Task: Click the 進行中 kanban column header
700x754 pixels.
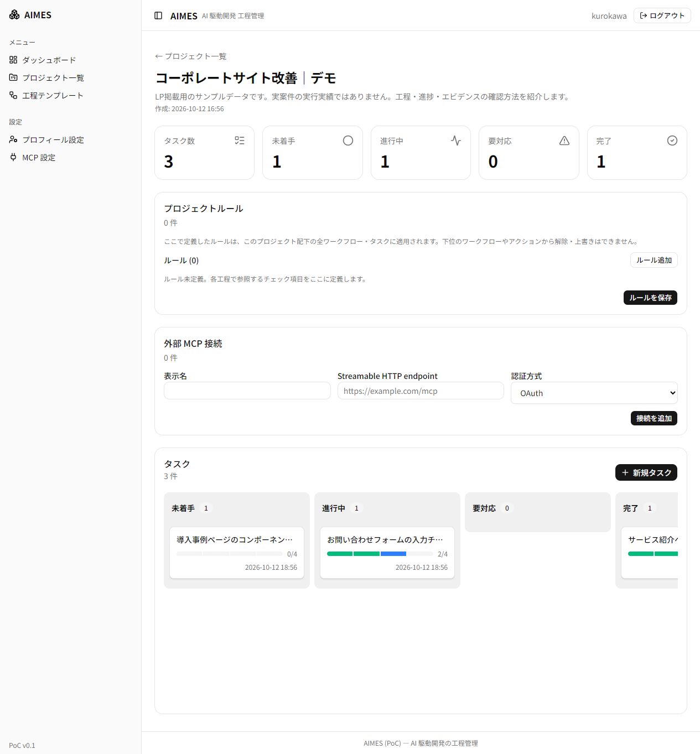Action: pyautogui.click(x=334, y=508)
